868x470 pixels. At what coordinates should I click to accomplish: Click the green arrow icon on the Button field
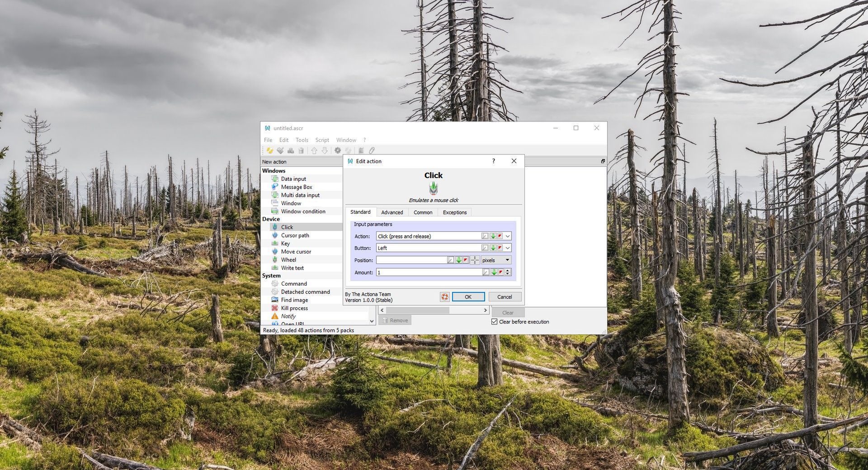point(493,248)
